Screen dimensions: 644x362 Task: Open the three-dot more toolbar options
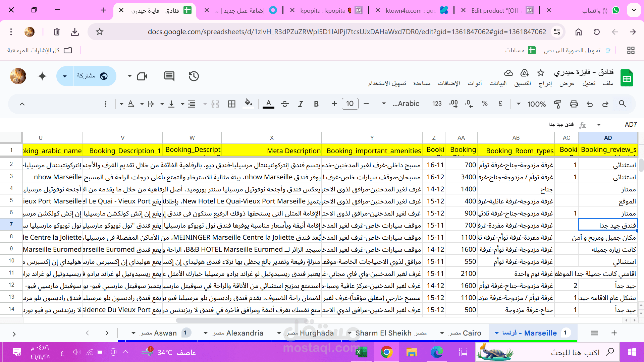pyautogui.click(x=106, y=104)
